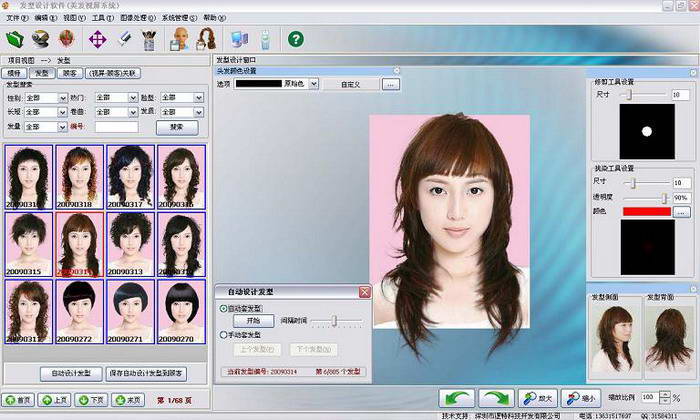The image size is (700, 420).
Task: Open the 工具 menu
Action: [x=103, y=18]
